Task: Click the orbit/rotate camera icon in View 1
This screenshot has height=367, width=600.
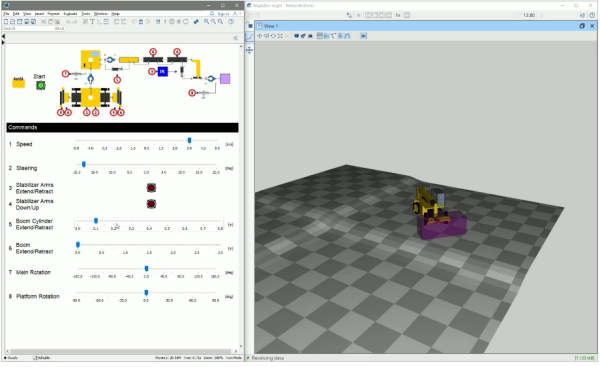Action: pos(273,36)
